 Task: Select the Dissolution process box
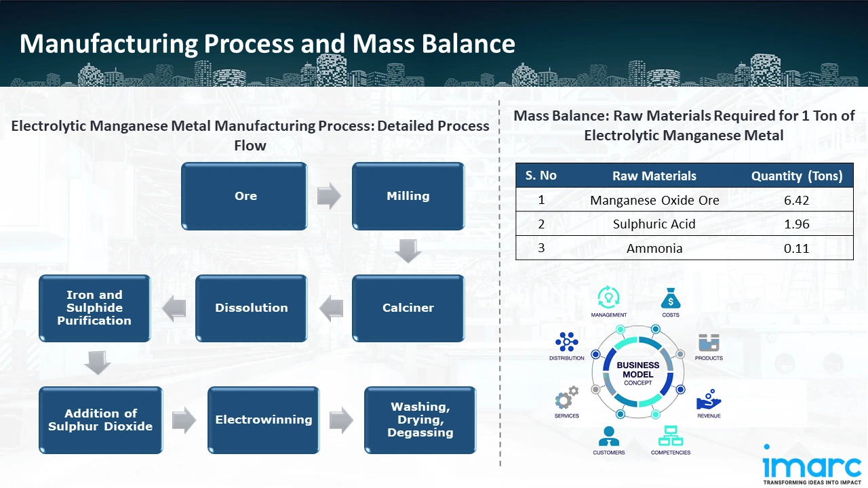251,308
